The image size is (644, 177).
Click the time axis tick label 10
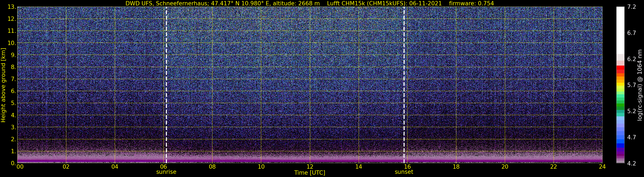(x=261, y=167)
